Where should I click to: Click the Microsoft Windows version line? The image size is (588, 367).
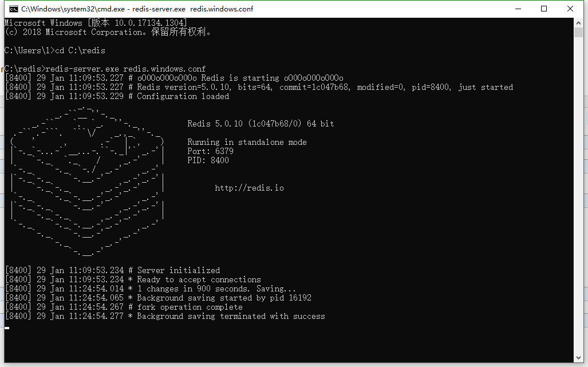pos(96,23)
